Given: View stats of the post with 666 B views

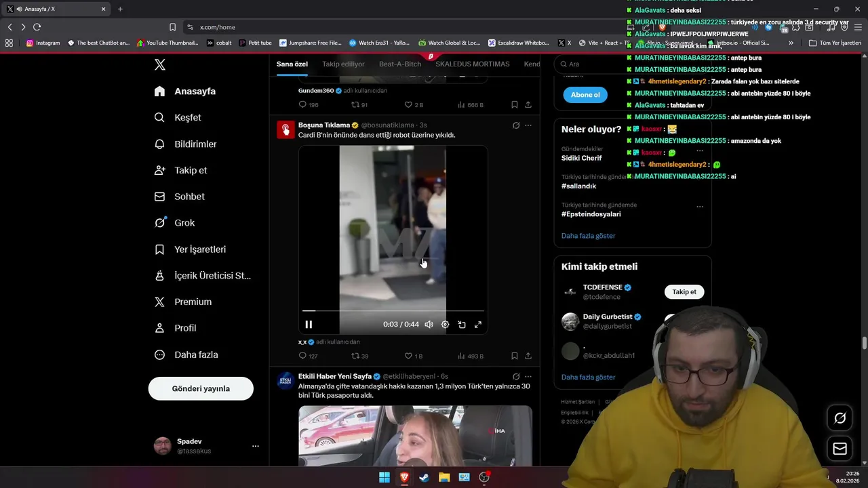Looking at the screenshot, I should 471,105.
